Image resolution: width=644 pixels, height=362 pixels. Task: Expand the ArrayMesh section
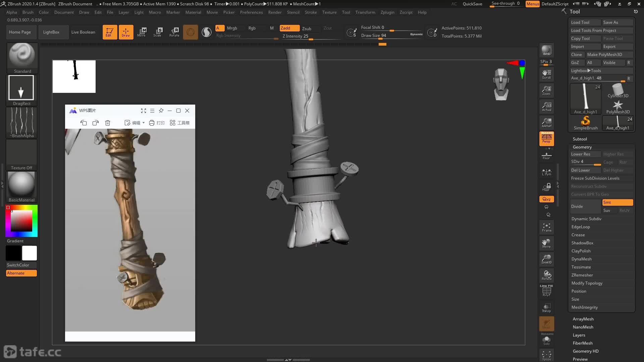coord(583,319)
